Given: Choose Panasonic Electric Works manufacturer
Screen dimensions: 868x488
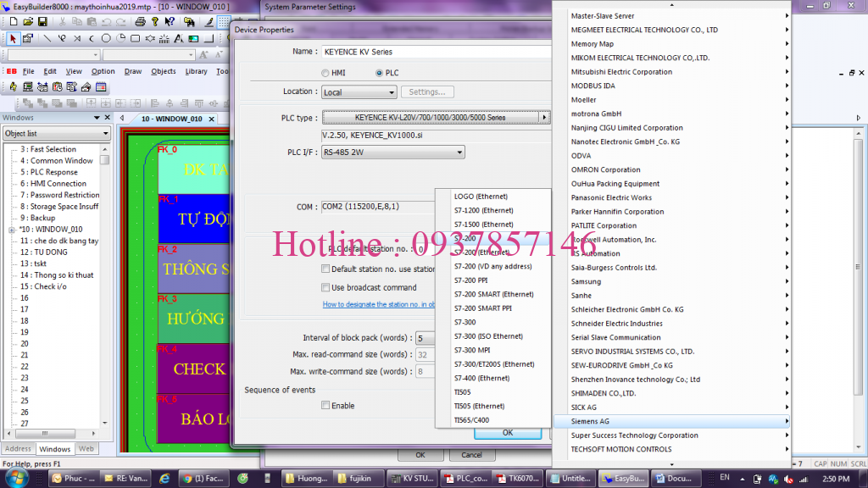Looking at the screenshot, I should point(672,197).
